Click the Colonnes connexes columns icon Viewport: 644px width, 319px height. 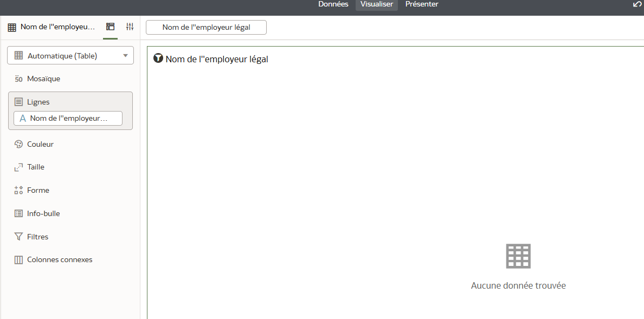pos(18,260)
